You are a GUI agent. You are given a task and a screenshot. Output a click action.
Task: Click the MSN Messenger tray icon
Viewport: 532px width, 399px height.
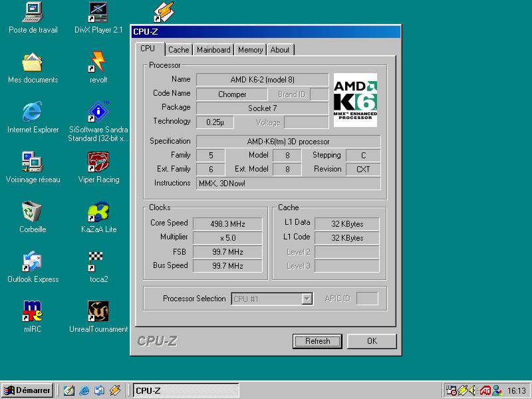click(497, 390)
